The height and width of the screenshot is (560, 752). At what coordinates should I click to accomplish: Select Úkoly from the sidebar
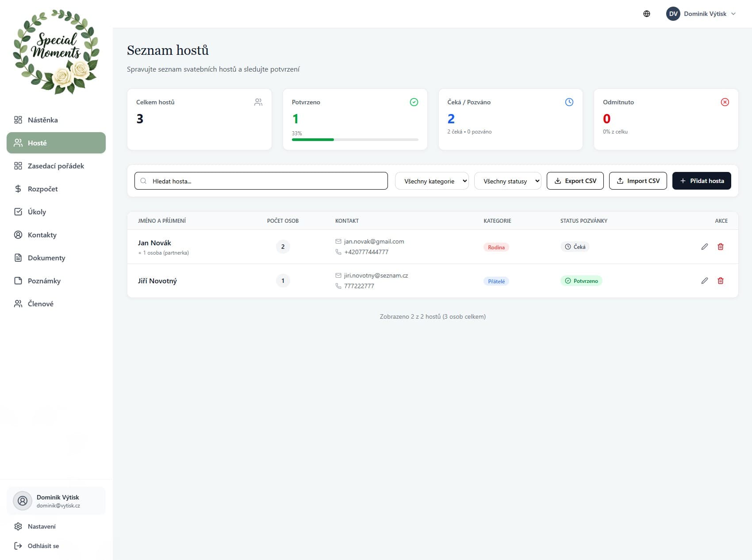tap(37, 212)
